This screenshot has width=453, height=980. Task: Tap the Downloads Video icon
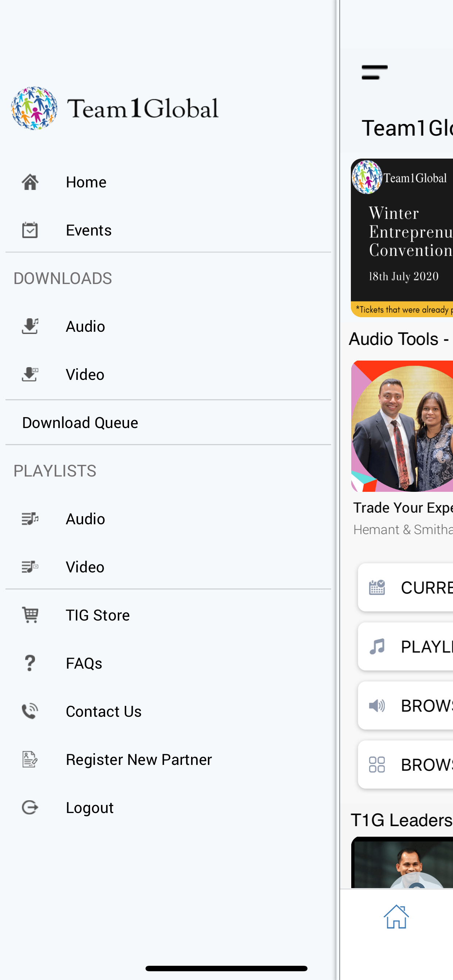pos(30,374)
